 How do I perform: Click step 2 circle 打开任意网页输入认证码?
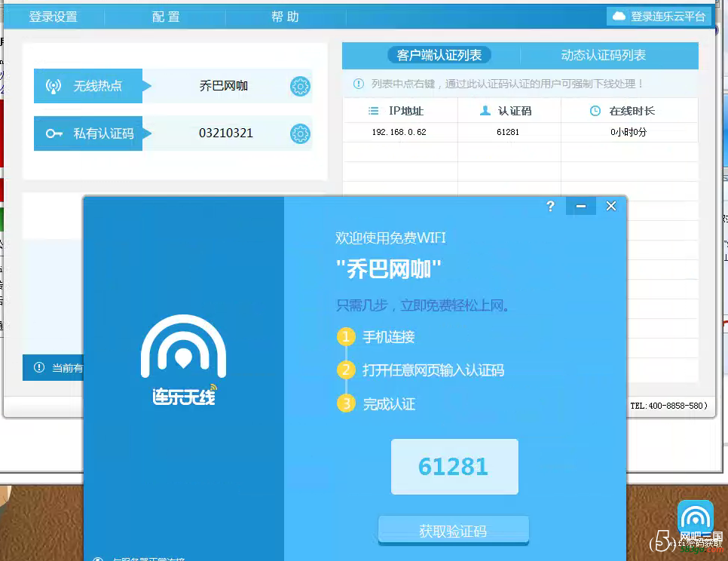point(346,370)
